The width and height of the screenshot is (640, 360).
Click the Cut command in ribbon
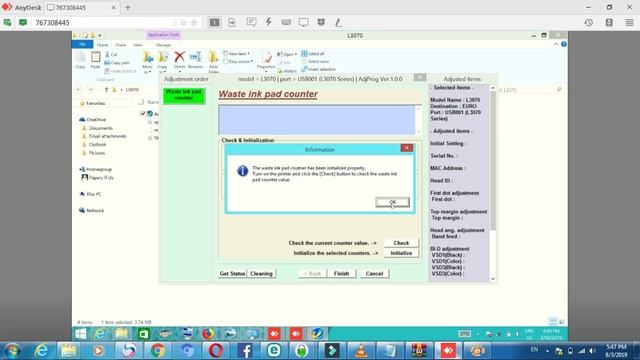111,54
